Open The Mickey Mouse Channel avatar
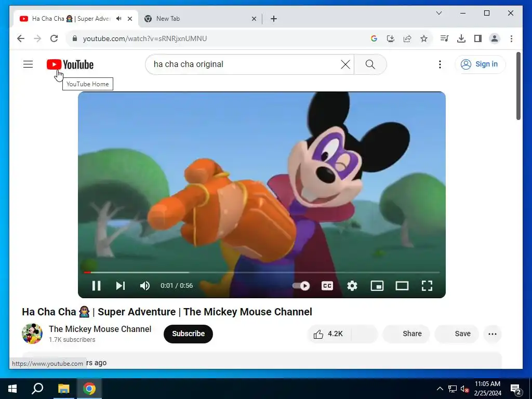Image resolution: width=532 pixels, height=399 pixels. tap(32, 334)
